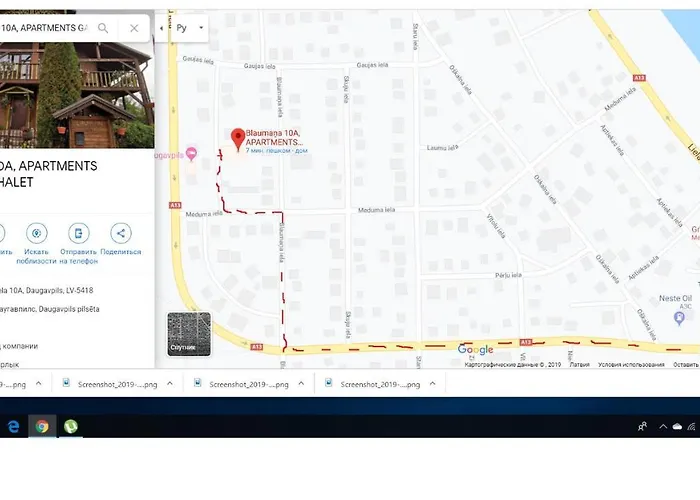This screenshot has width=700, height=500.
Task: Click the 'Neste Oil' map label
Action: [x=675, y=298]
